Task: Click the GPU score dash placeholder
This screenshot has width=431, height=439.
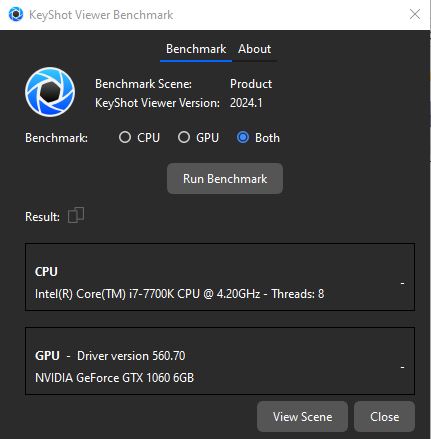Action: click(x=403, y=367)
